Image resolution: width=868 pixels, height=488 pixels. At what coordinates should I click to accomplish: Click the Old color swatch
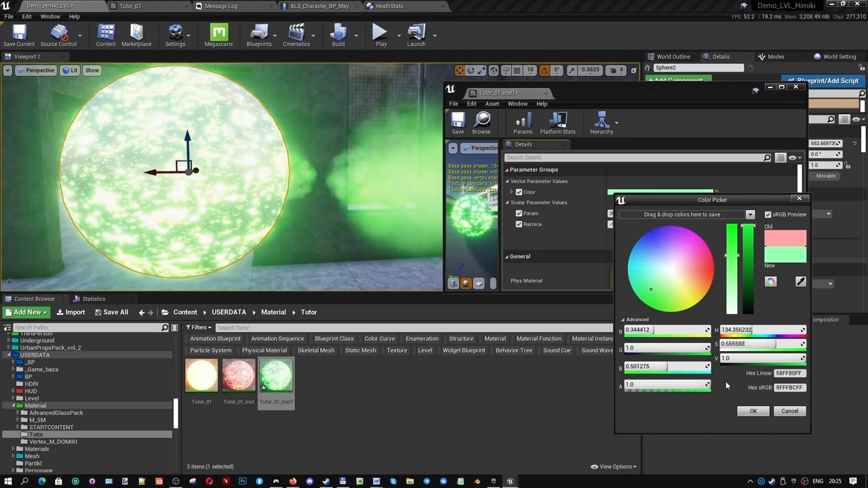(x=785, y=239)
